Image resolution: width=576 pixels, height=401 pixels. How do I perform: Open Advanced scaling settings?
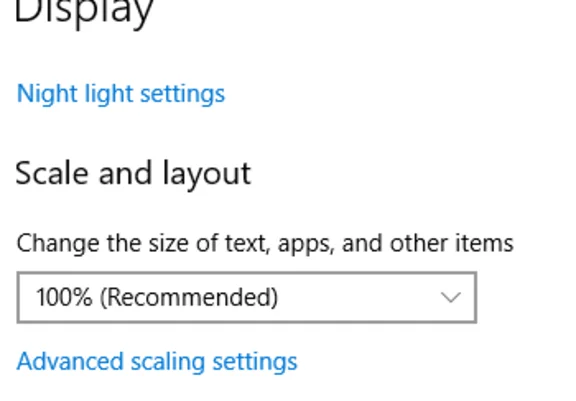[157, 362]
